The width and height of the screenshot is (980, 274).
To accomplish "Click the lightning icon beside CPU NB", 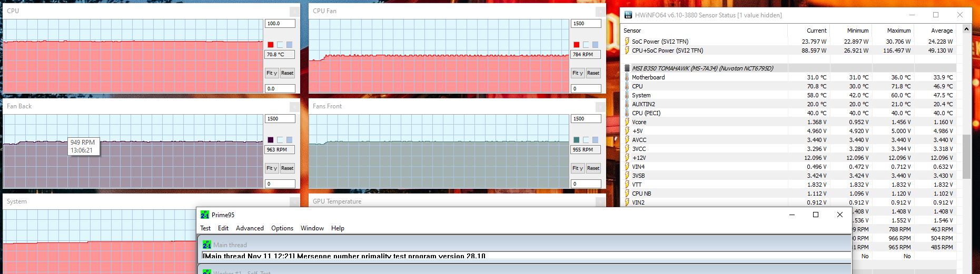I will click(x=627, y=194).
